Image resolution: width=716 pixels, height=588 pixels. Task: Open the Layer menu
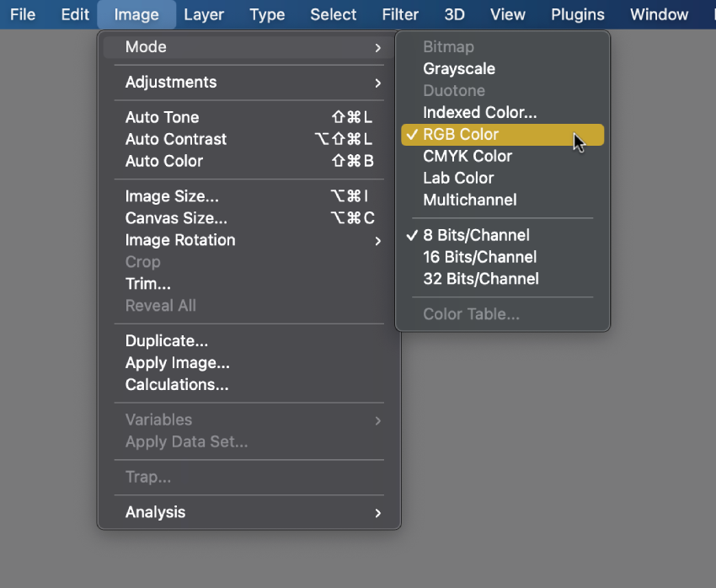[x=204, y=14]
